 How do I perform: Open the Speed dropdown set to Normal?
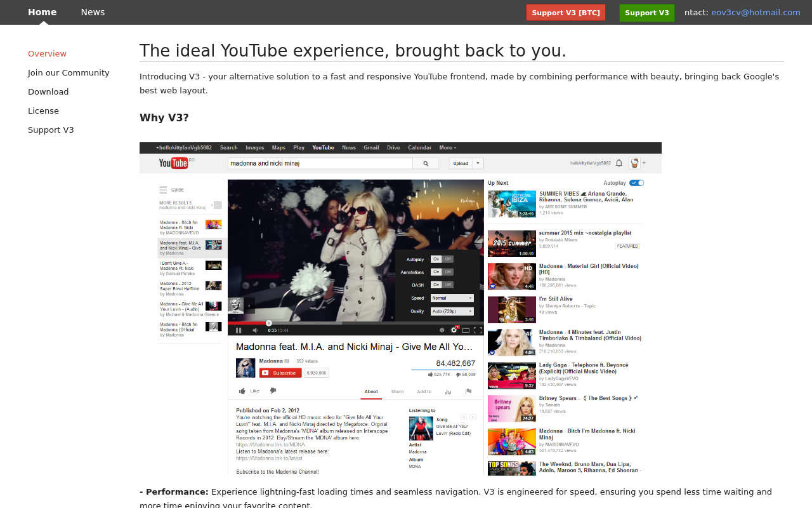(452, 298)
